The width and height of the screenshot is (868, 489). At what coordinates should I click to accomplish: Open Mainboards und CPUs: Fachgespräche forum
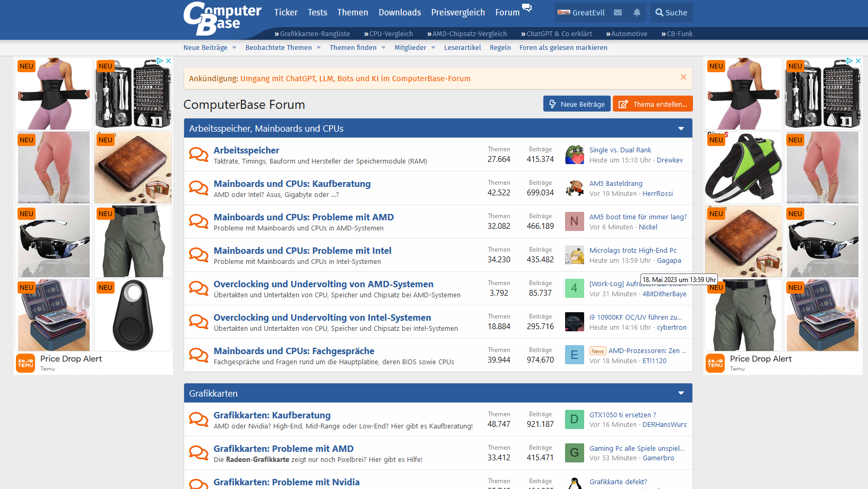coord(294,351)
